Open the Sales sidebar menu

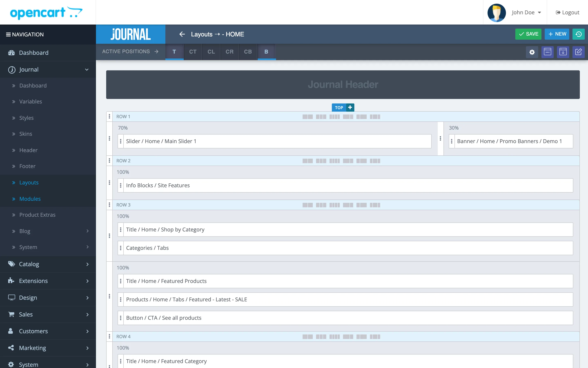coord(48,314)
